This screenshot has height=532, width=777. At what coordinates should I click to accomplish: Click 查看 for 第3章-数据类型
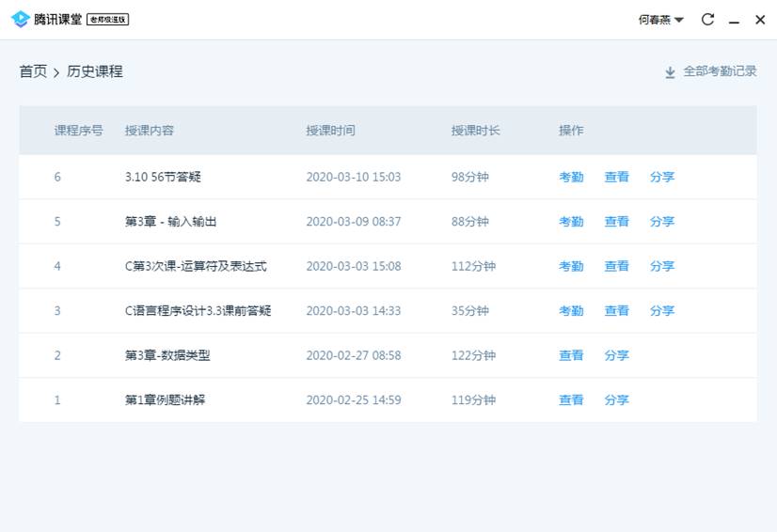571,355
